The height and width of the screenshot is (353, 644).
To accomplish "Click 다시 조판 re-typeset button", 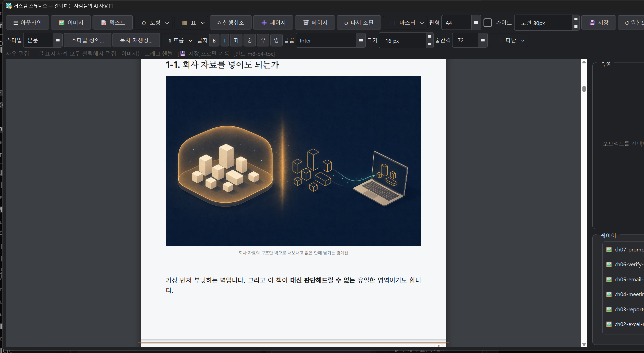I will coord(359,23).
